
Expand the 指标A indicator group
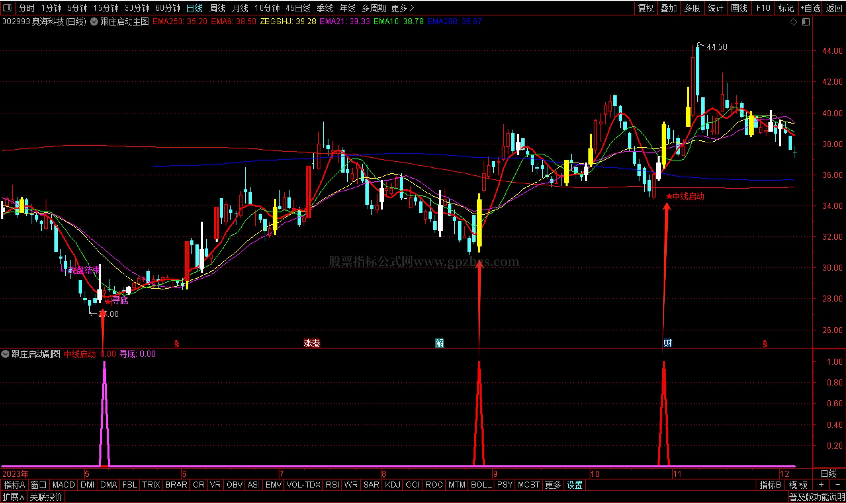(14, 485)
